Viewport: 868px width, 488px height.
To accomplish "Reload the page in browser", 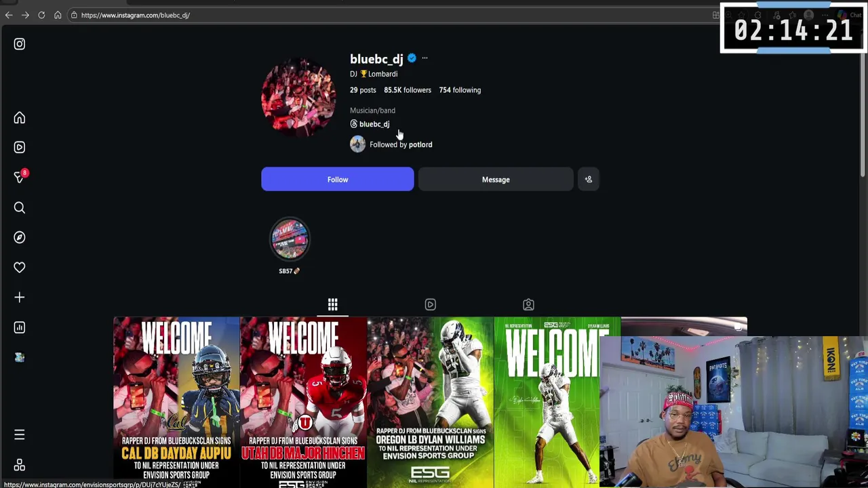I will [x=41, y=15].
